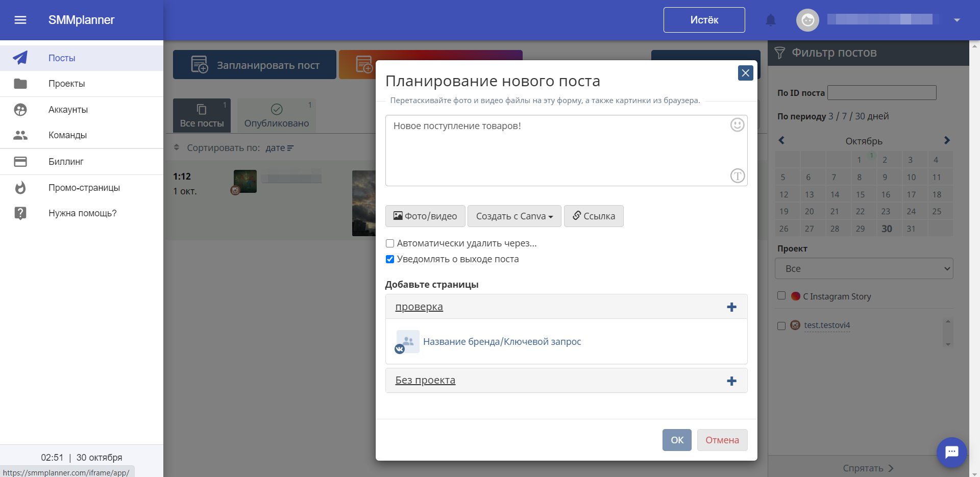Click the notifications bell icon
The width and height of the screenshot is (980, 477).
pos(770,20)
